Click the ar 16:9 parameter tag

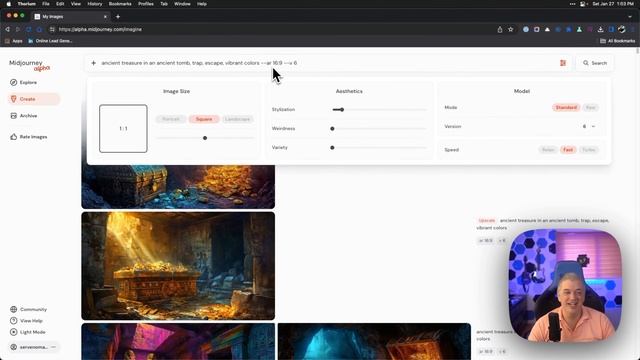[485, 241]
